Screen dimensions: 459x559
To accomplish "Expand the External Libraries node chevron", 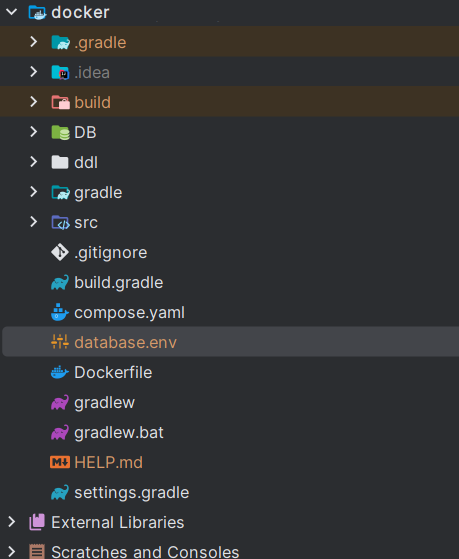I will click(x=12, y=522).
